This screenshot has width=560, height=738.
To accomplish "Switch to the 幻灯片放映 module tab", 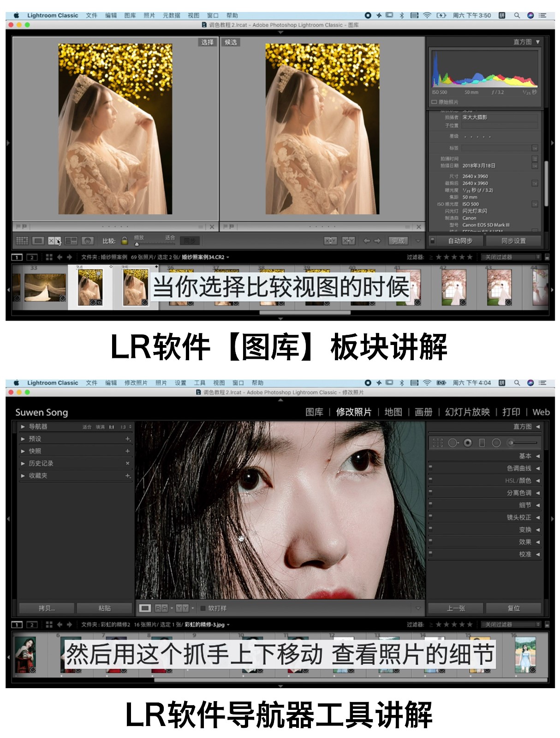I will pyautogui.click(x=467, y=412).
